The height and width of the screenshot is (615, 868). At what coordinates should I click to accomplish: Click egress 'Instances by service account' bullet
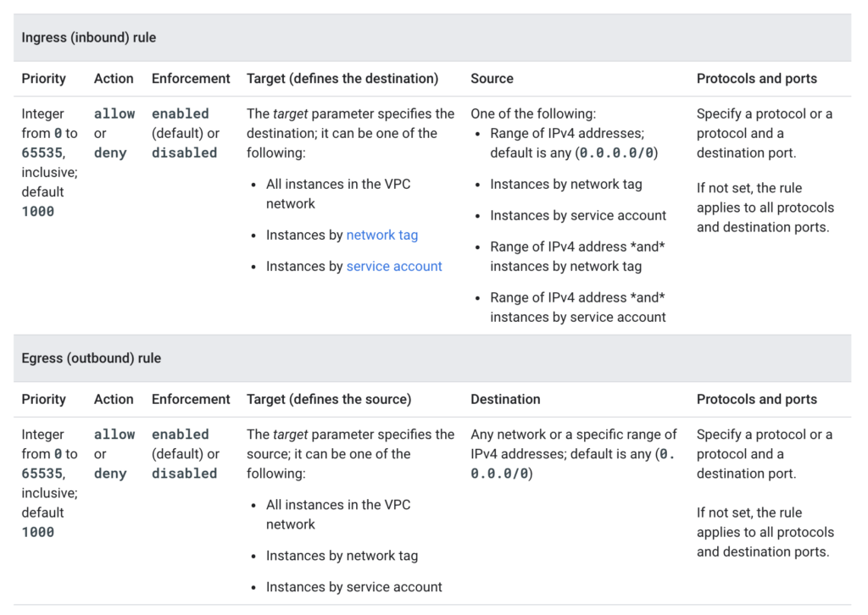(x=353, y=587)
